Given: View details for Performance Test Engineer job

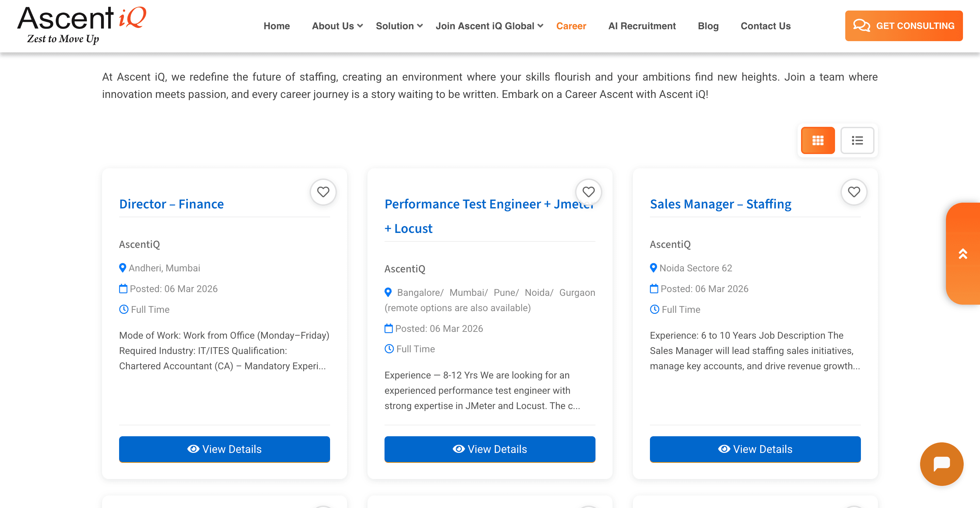Looking at the screenshot, I should click(490, 449).
